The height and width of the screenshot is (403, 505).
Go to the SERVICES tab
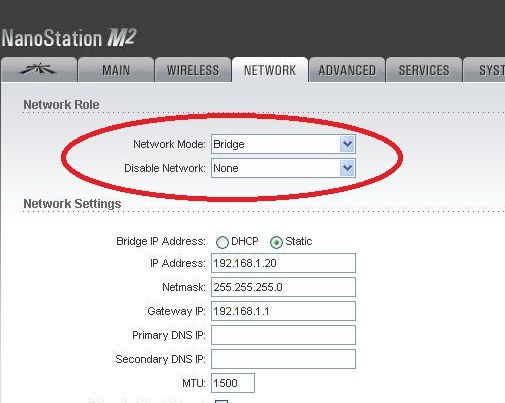(424, 70)
